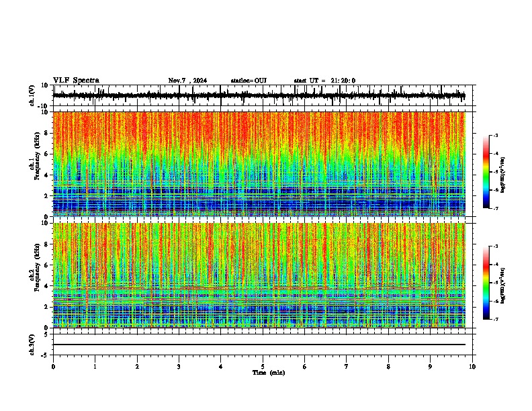The height and width of the screenshot is (411, 532).
Task: Click the ch.2 "Frequency (kHz)" axis label
Action: [x=37, y=267]
